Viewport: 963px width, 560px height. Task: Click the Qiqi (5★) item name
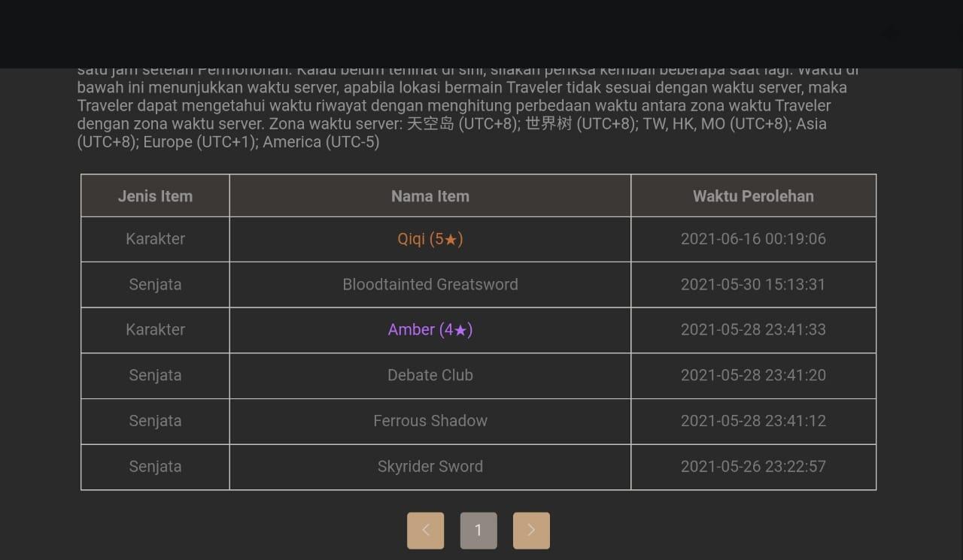coord(430,239)
